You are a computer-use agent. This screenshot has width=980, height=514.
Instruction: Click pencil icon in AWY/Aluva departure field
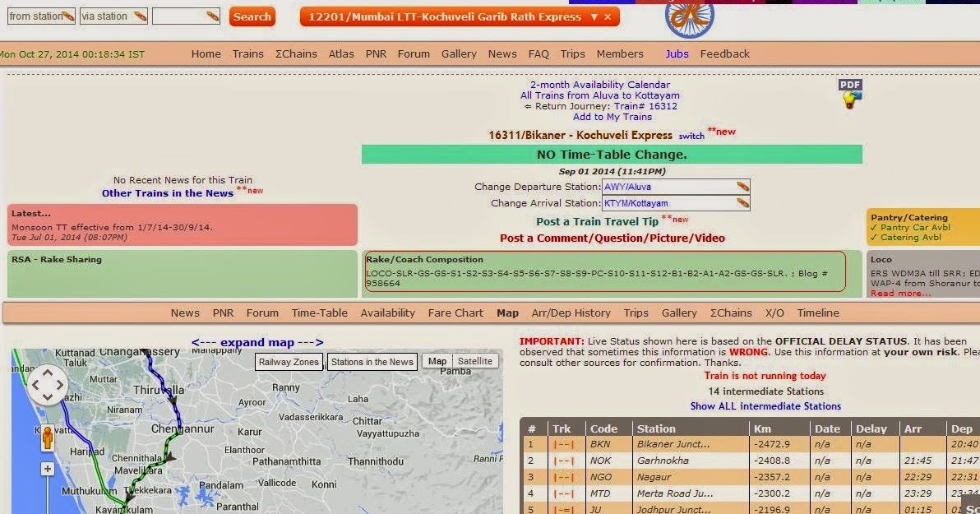tap(742, 187)
